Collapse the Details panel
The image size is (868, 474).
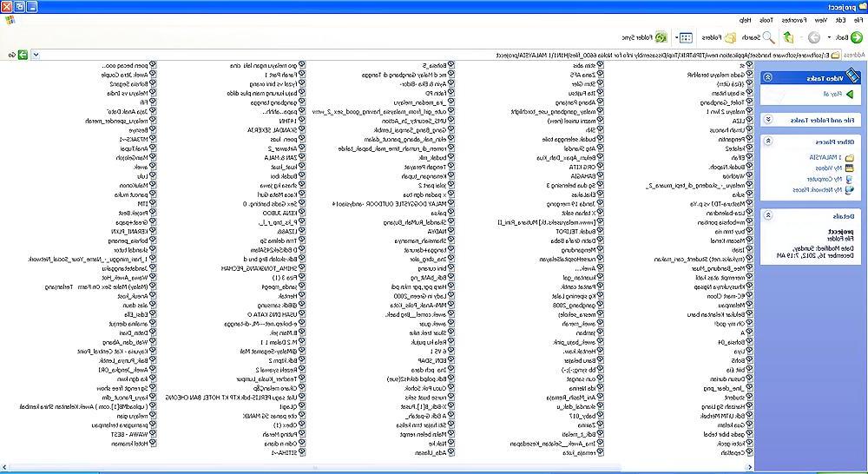click(x=767, y=216)
